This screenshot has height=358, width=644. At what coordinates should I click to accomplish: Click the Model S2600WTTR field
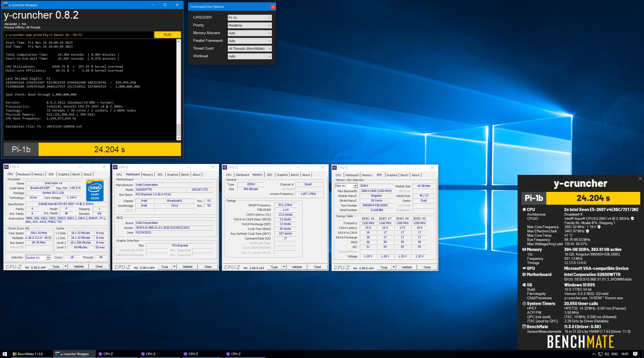coord(160,190)
